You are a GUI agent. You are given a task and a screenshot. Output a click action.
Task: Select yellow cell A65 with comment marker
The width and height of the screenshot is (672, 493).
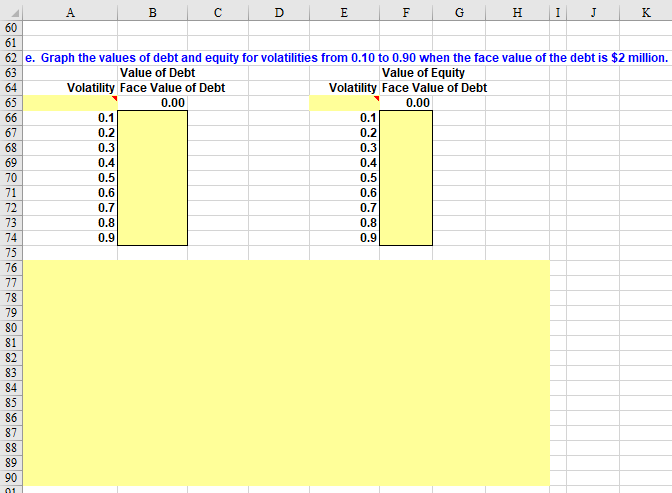pyautogui.click(x=70, y=103)
